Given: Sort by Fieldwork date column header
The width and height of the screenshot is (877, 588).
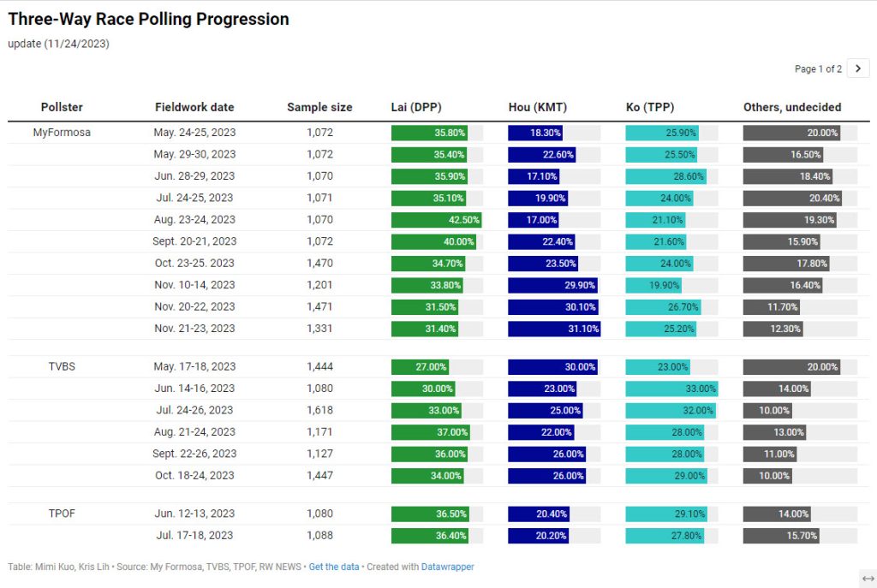Looking at the screenshot, I should coord(194,108).
